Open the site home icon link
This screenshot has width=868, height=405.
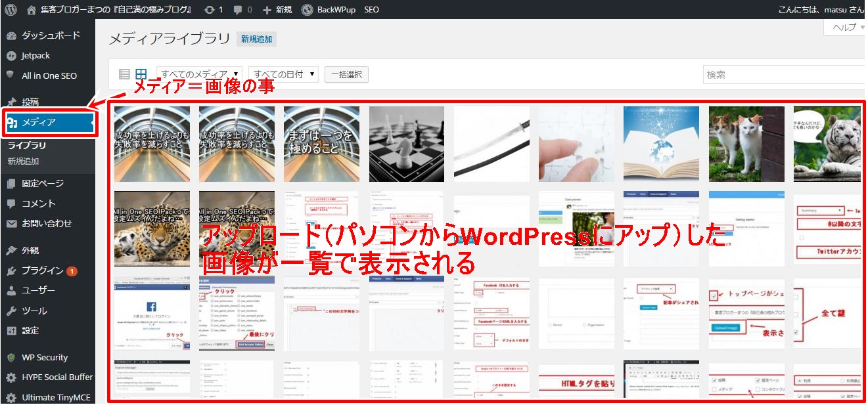pyautogui.click(x=32, y=10)
